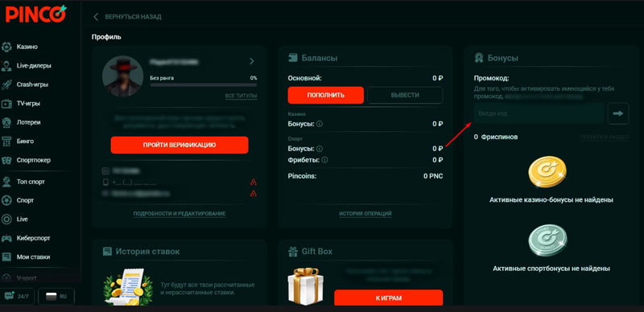Show info tooltip for casino Бонусы
Screen dimensions: 644x312
point(320,124)
